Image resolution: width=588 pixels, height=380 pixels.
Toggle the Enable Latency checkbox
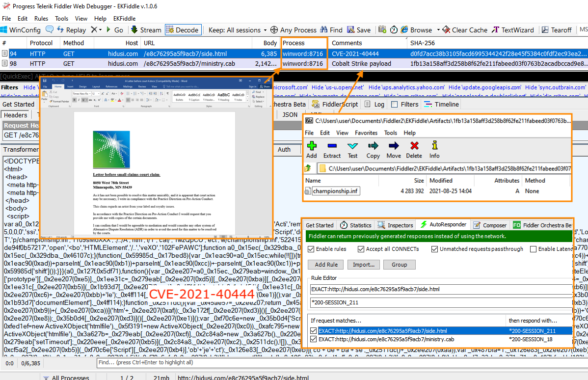[533, 249]
